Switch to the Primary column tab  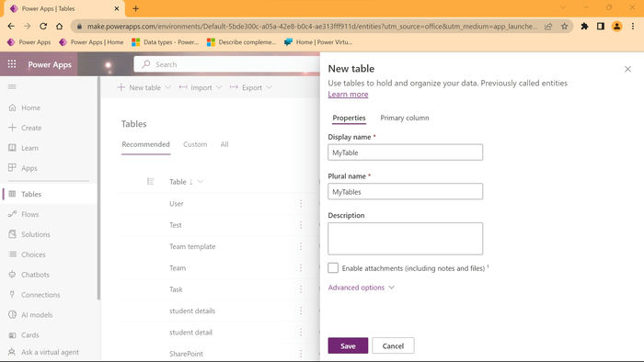click(405, 118)
